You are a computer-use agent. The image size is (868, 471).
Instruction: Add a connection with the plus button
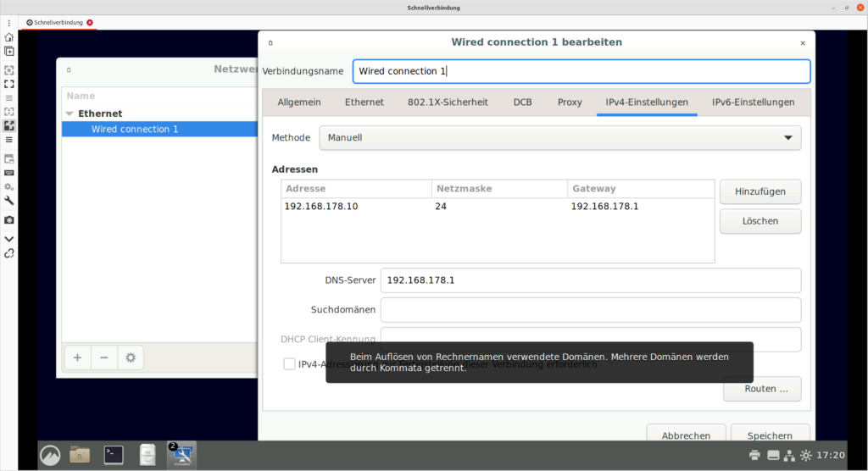click(x=77, y=357)
